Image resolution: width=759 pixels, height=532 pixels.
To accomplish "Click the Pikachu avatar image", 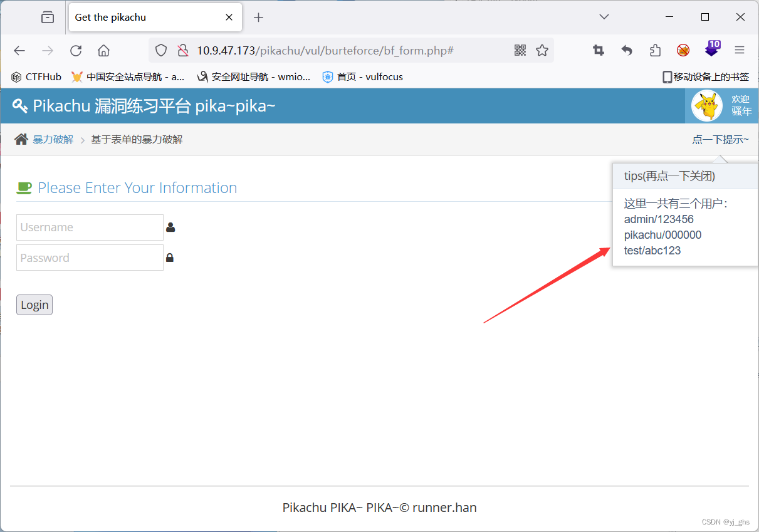I will [x=707, y=106].
